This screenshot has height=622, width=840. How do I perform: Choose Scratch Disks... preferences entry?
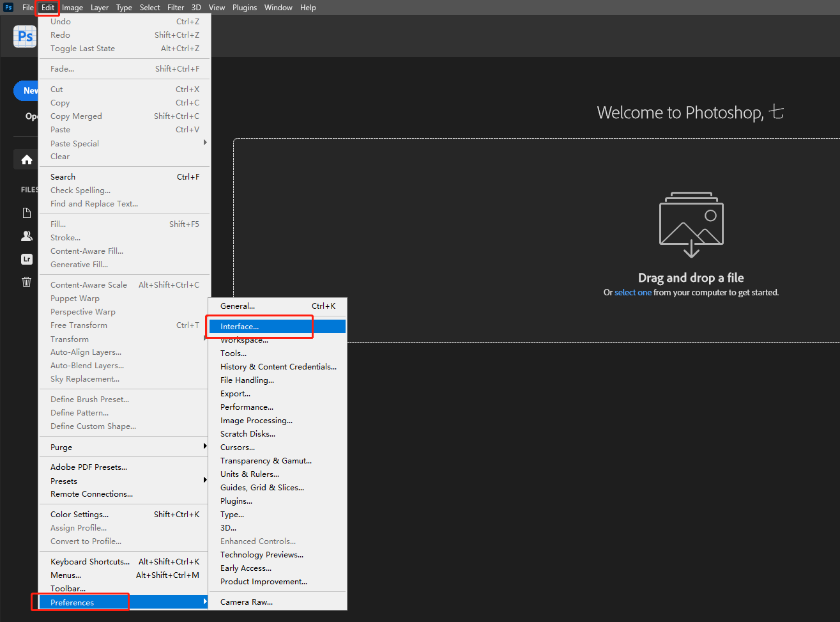pos(277,433)
